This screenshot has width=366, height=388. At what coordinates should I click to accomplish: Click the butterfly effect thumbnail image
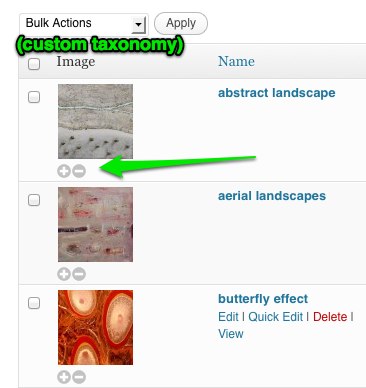pyautogui.click(x=95, y=327)
